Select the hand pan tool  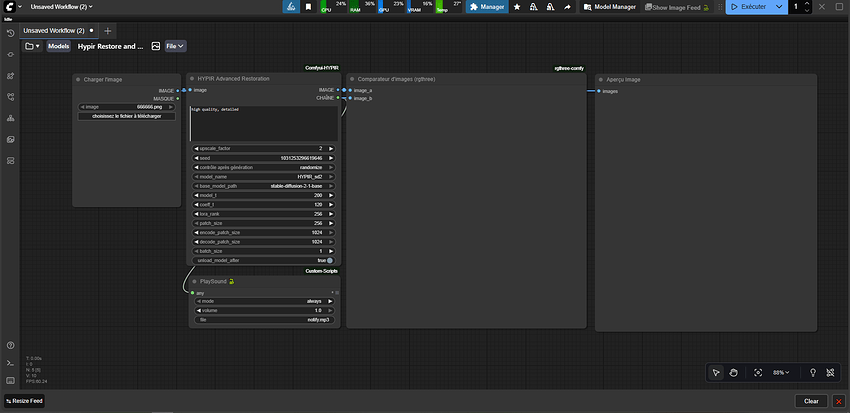(x=733, y=372)
